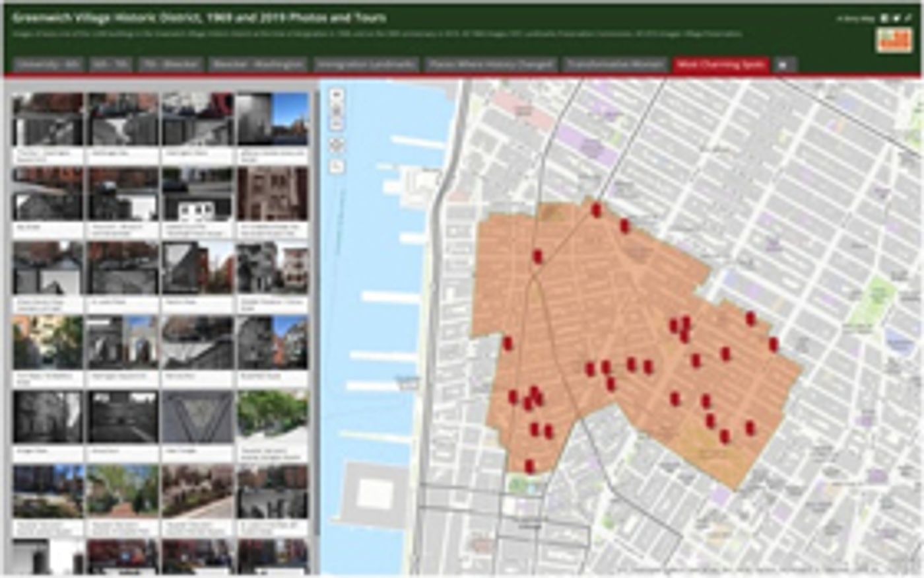Click the Twitter share icon in the header
This screenshot has height=578, width=924.
point(896,18)
